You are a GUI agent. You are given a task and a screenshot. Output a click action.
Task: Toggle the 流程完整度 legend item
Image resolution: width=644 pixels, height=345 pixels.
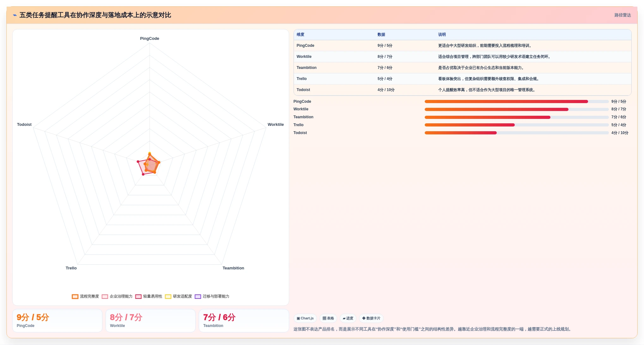tap(85, 296)
